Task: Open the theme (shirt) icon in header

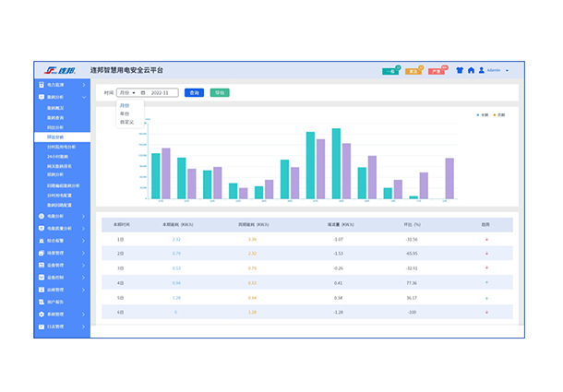Action: pyautogui.click(x=459, y=70)
